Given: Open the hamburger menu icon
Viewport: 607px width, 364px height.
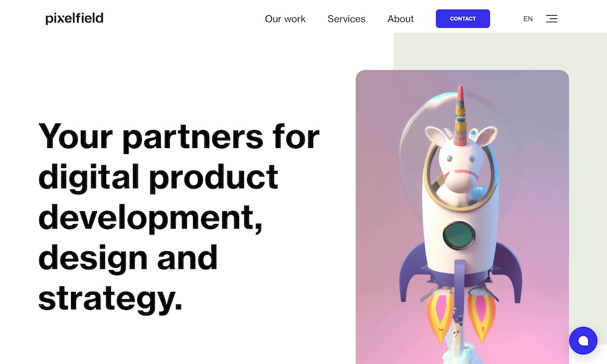Looking at the screenshot, I should coord(552,19).
